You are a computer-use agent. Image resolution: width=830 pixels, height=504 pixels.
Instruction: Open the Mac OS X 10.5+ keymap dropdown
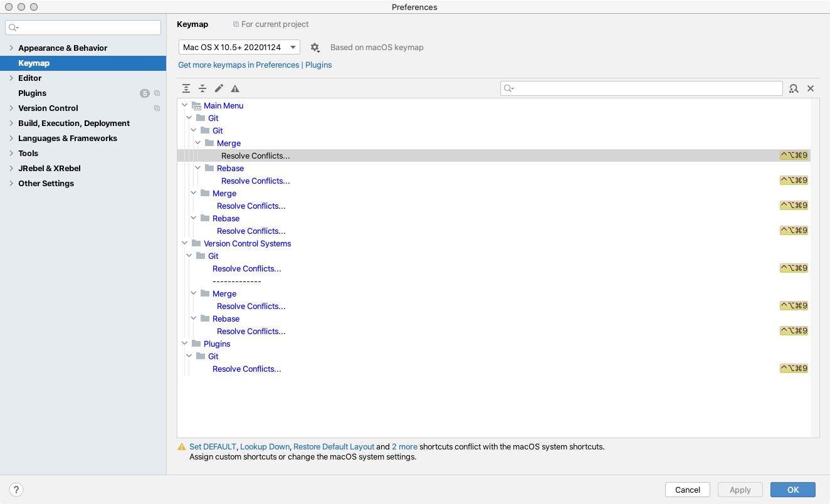click(x=239, y=48)
